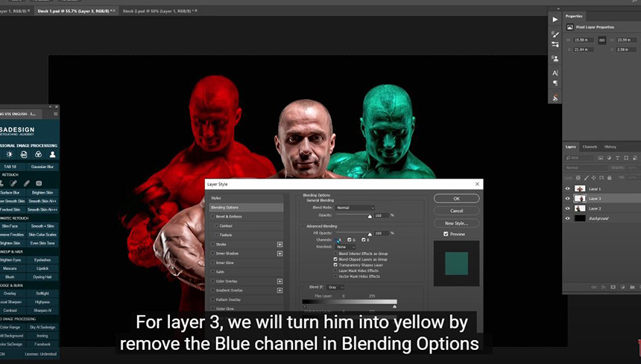Click the play Actions icon in side strip

(x=555, y=19)
